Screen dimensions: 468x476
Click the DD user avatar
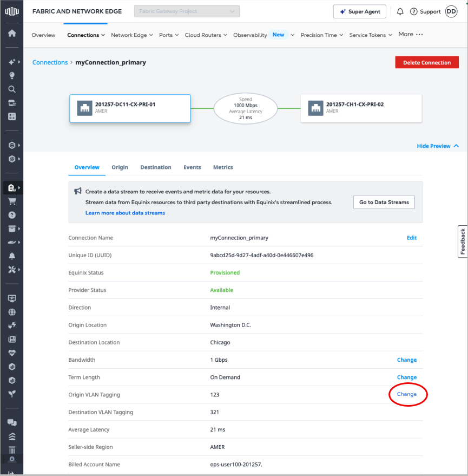tap(451, 11)
